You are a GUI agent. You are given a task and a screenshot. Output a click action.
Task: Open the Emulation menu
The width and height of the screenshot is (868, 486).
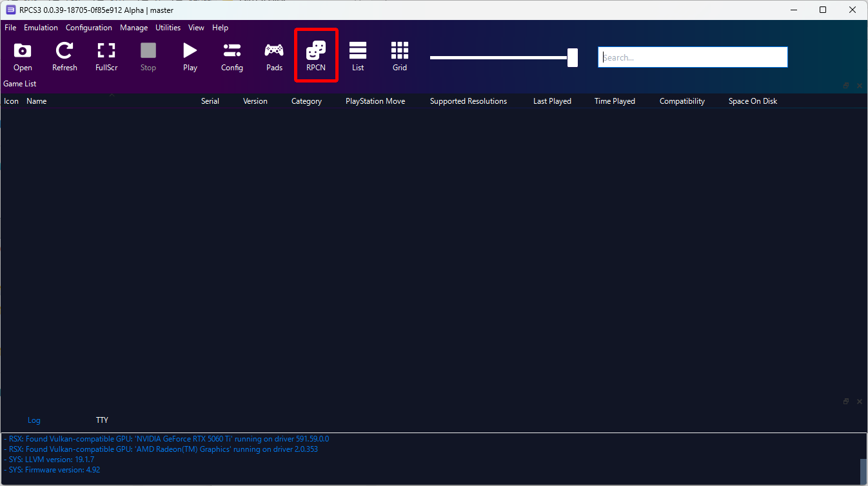(41, 28)
